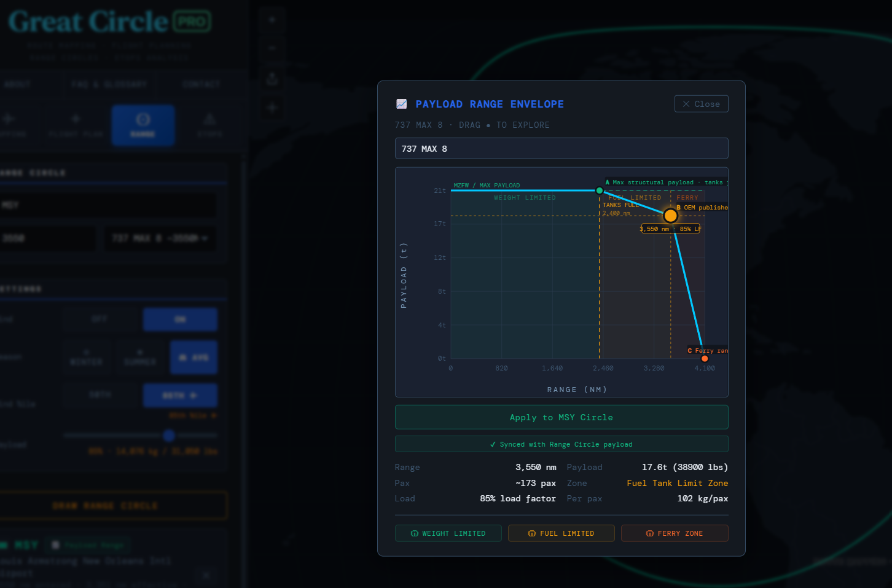Click the map export/download icon
This screenshot has width=892, height=588.
click(x=272, y=79)
